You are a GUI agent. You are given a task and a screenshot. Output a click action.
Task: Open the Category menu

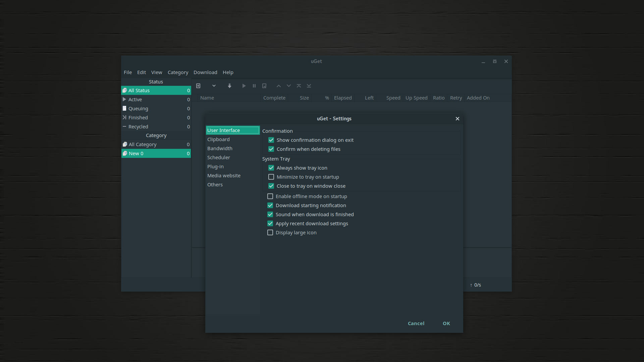(x=178, y=72)
